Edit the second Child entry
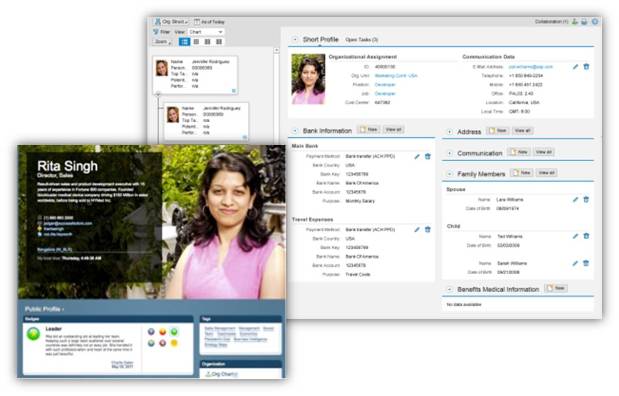 coord(576,263)
